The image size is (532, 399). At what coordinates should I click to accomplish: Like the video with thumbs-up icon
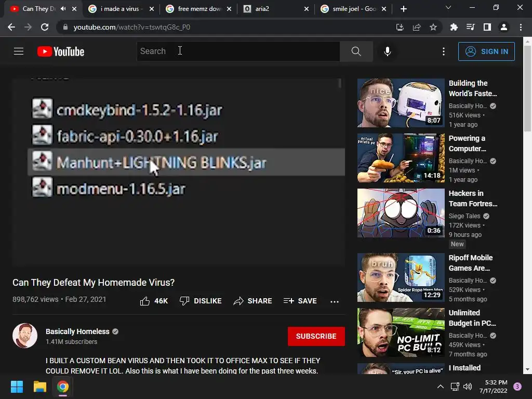point(144,301)
